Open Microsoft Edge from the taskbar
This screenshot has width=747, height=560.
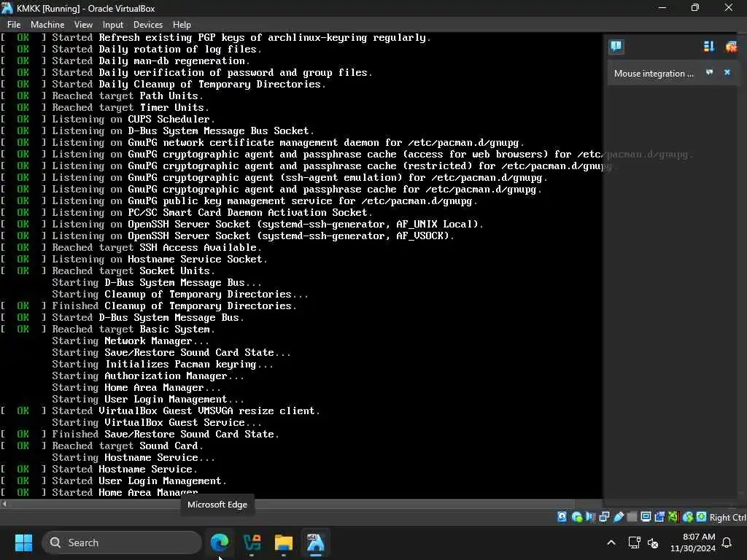[x=220, y=542]
